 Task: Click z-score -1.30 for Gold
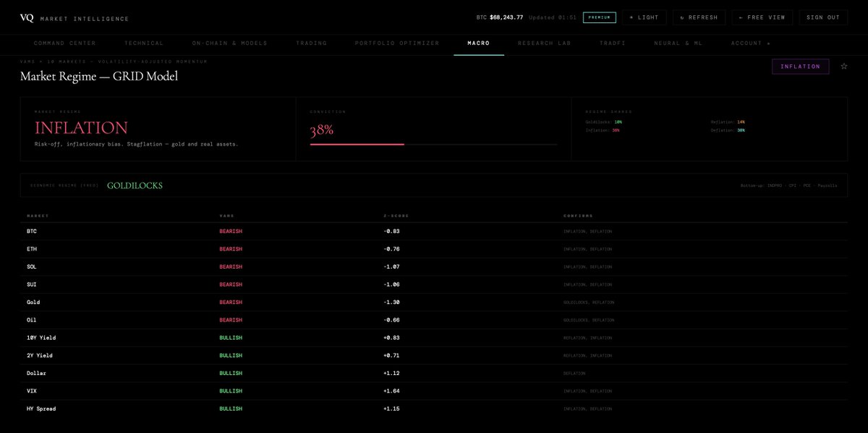point(391,302)
